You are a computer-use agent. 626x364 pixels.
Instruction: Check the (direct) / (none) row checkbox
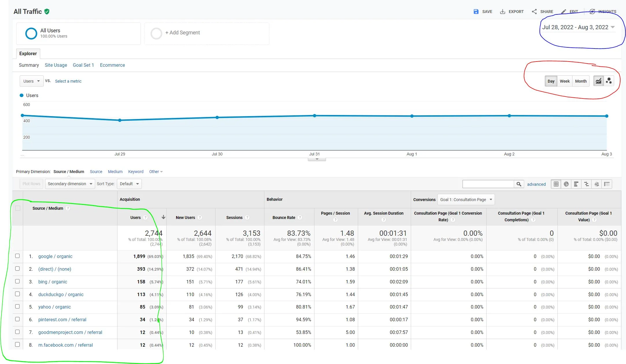(17, 269)
